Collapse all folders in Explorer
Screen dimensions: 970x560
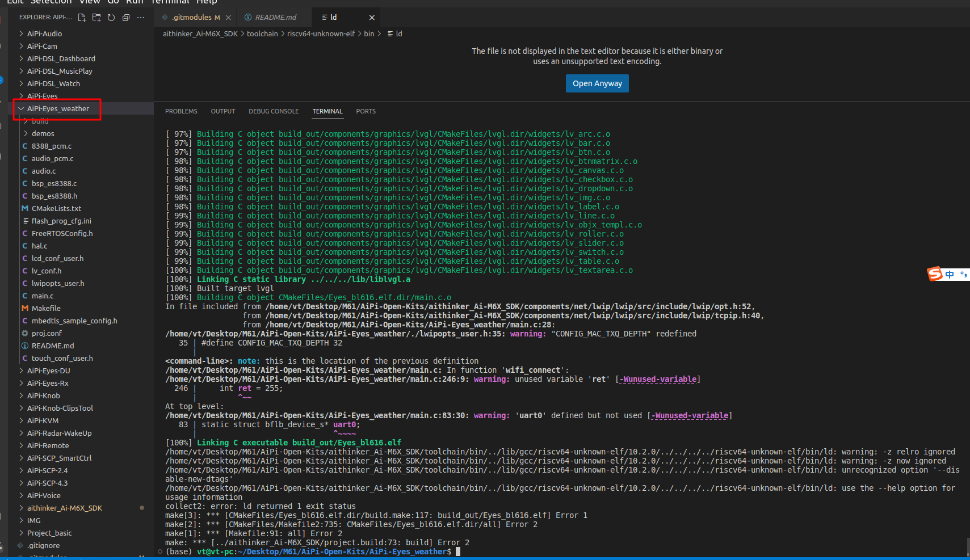click(x=126, y=18)
